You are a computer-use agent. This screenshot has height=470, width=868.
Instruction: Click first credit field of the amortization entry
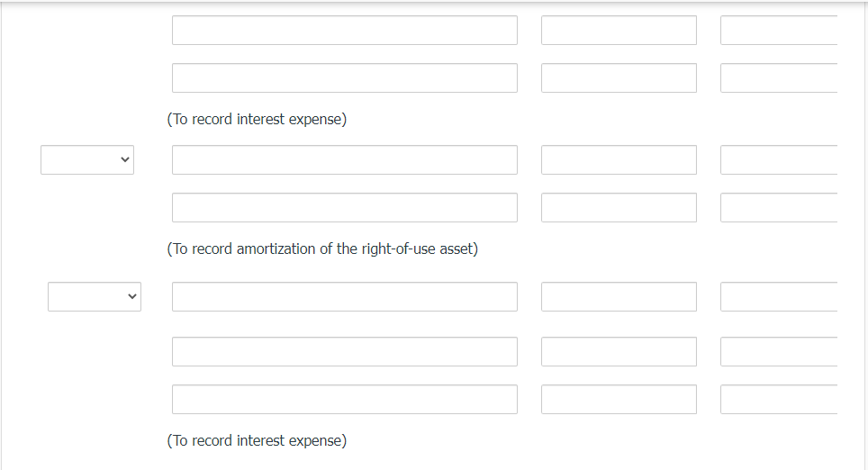(780, 160)
